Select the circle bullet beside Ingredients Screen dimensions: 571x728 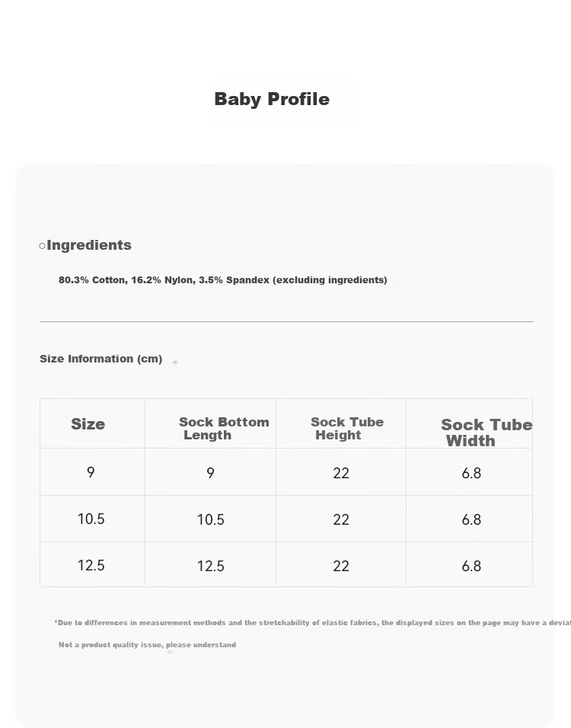click(42, 246)
